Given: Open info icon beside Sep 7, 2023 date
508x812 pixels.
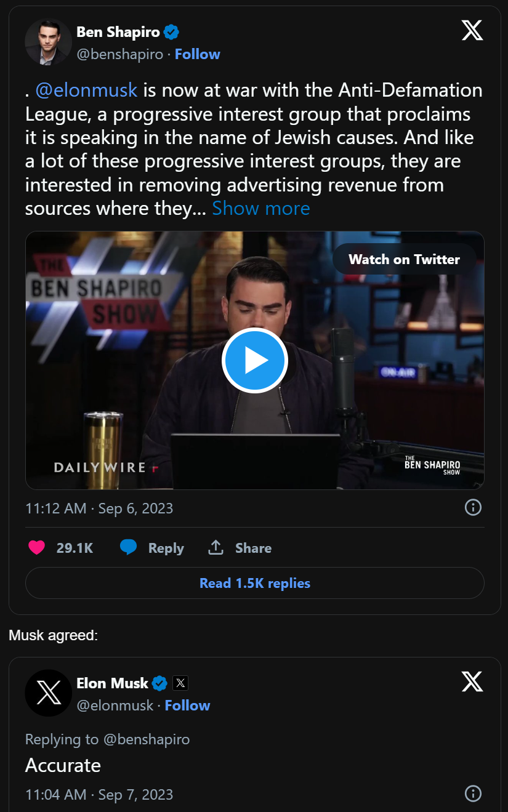Looking at the screenshot, I should (472, 793).
